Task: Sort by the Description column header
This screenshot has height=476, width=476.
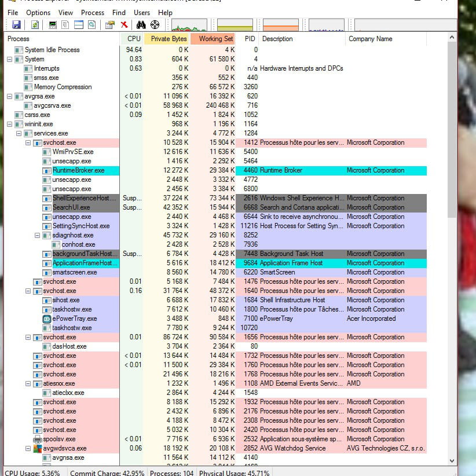Action: coord(302,39)
